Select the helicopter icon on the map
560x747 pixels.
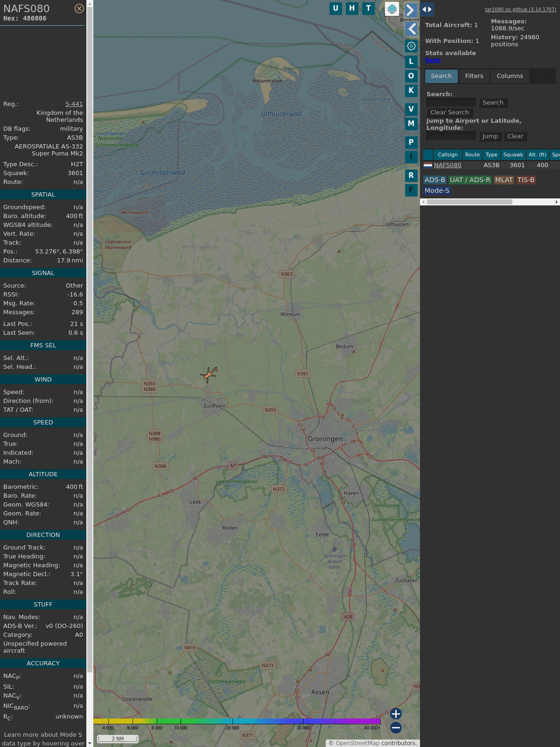click(x=209, y=374)
